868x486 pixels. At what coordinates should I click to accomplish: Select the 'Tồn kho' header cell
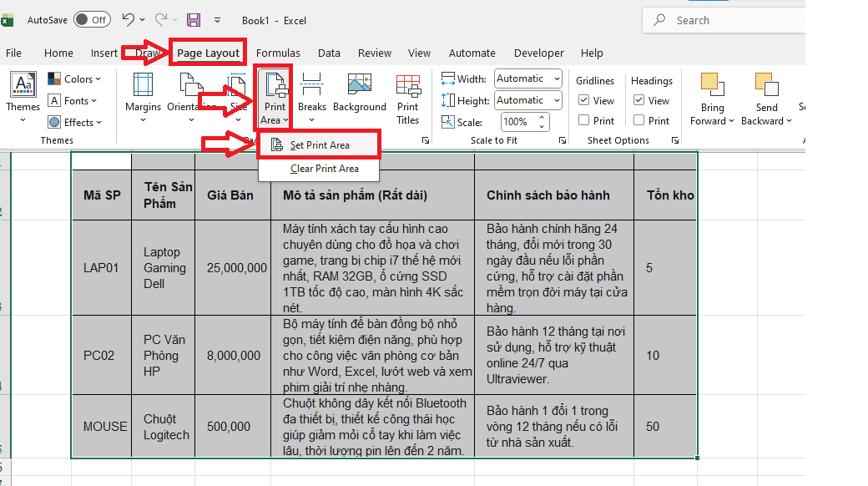pyautogui.click(x=666, y=195)
